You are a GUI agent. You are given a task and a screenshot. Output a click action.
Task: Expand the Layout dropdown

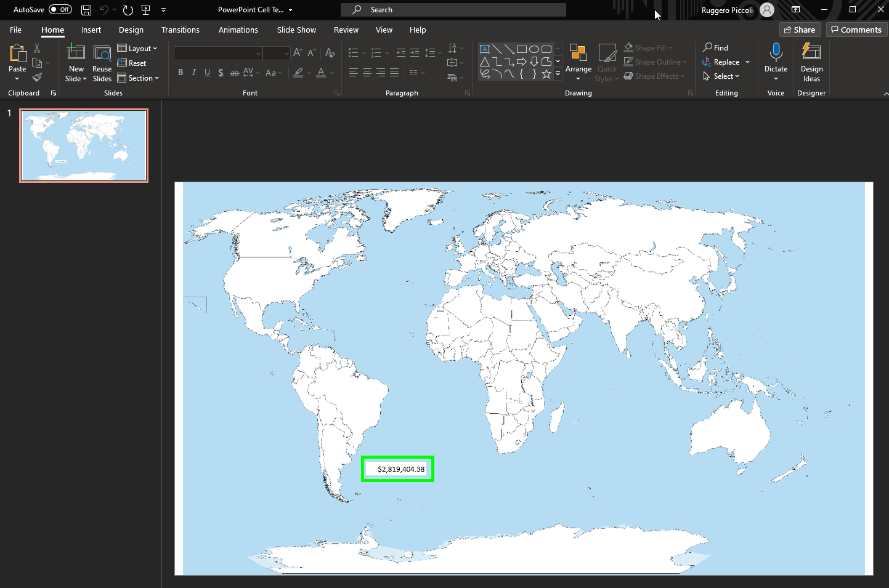point(137,49)
